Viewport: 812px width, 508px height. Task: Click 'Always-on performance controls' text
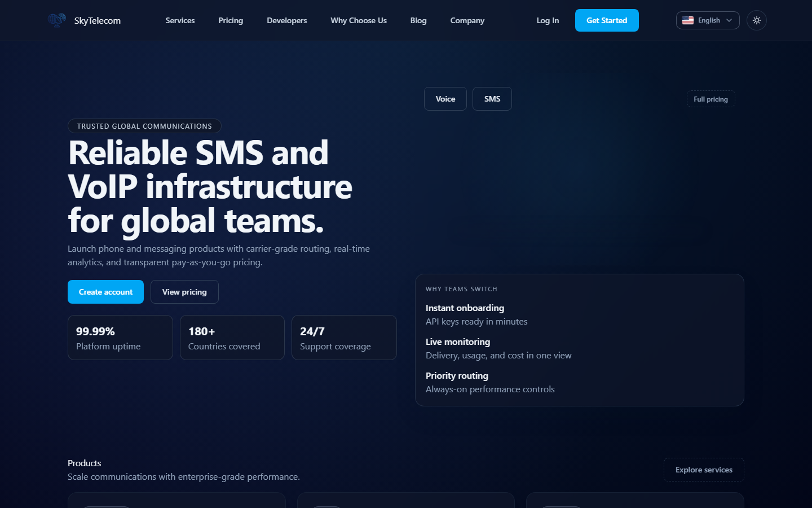tap(490, 389)
